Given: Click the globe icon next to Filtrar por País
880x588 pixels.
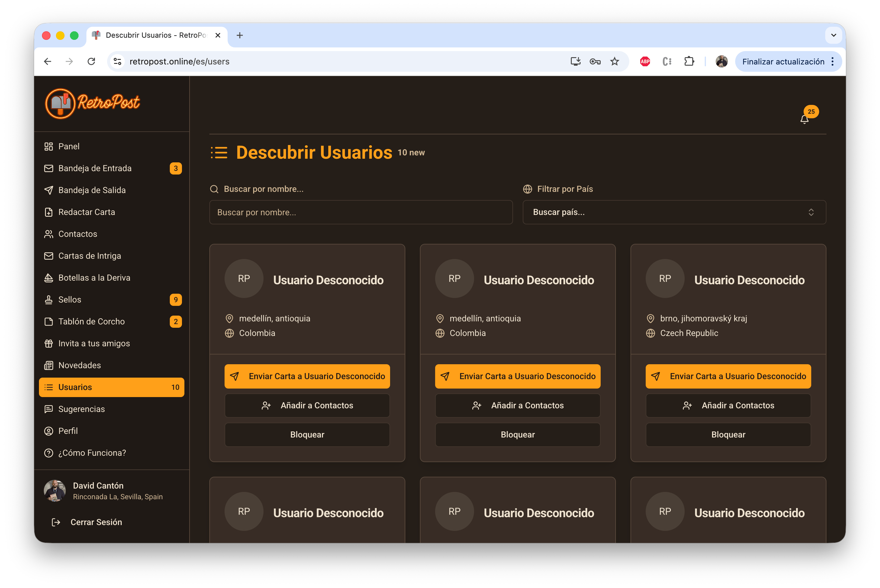Looking at the screenshot, I should pos(528,189).
